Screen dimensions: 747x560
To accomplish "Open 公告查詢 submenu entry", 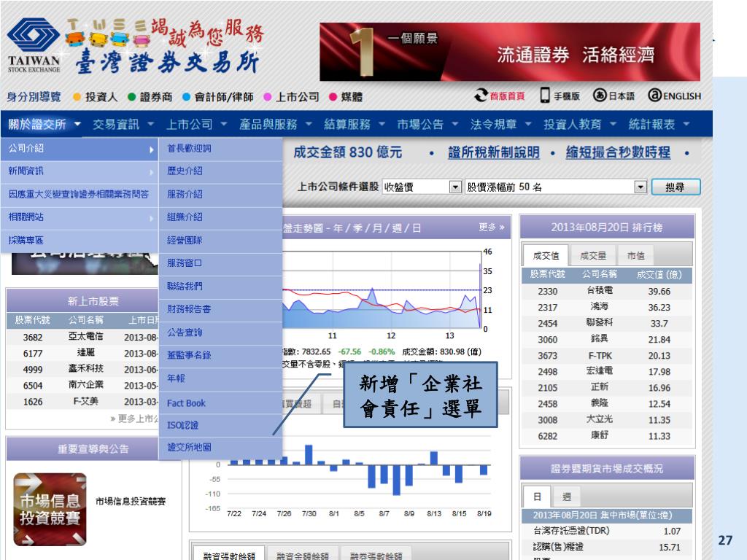I will coord(220,332).
